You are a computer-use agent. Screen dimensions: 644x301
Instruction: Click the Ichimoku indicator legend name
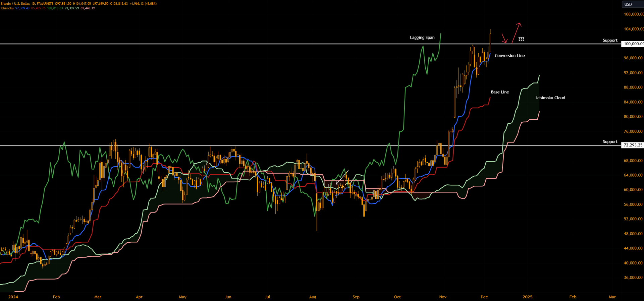[x=7, y=8]
